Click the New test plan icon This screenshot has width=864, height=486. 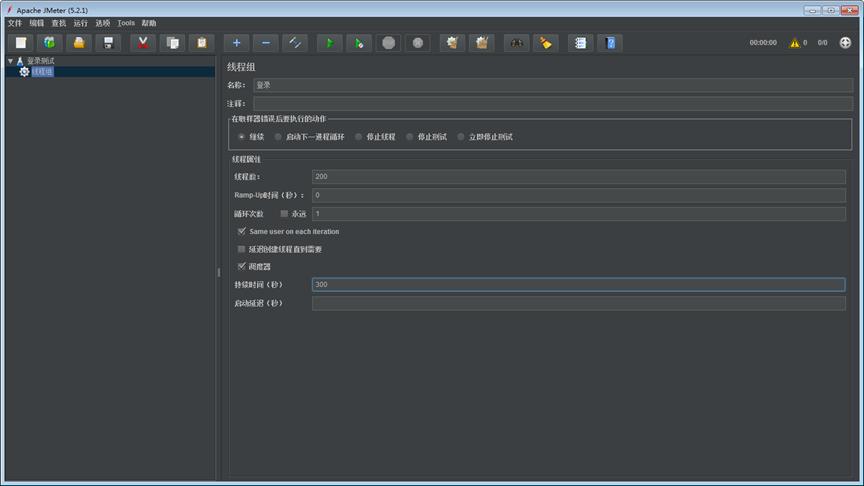pyautogui.click(x=20, y=43)
